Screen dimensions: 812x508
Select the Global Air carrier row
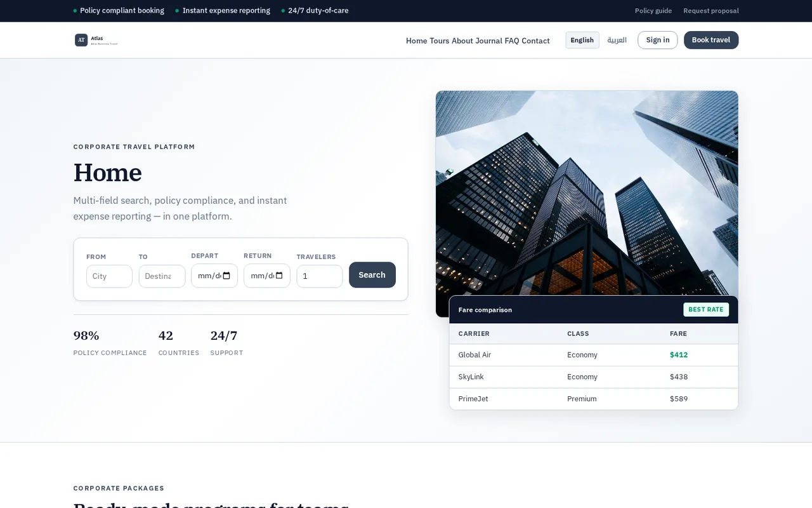(594, 355)
